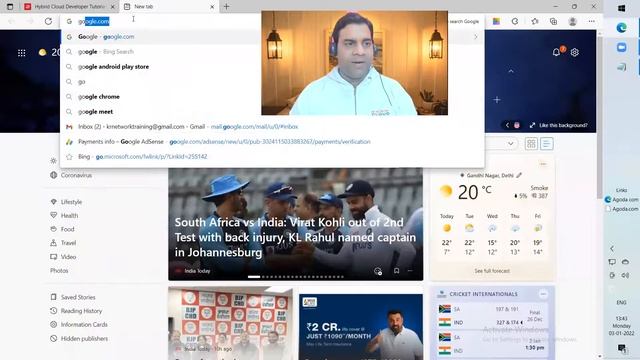Screen dimensions: 640x360
Task: Open the apps grid launcher icon
Action: point(22,53)
